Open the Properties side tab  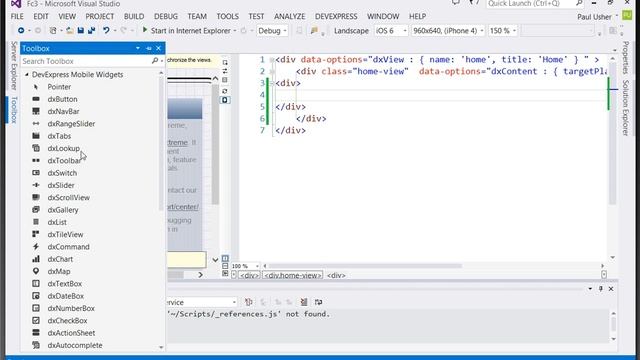625,58
